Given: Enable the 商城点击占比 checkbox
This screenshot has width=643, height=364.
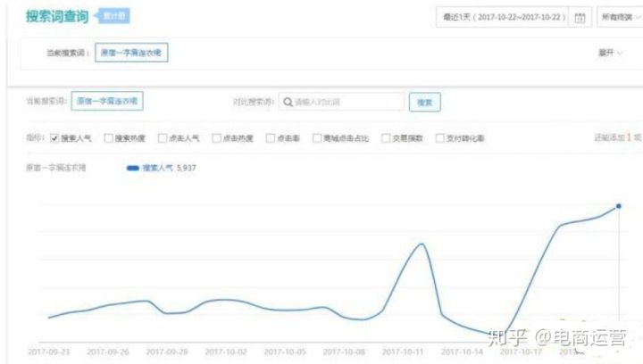Looking at the screenshot, I should click(x=317, y=138).
